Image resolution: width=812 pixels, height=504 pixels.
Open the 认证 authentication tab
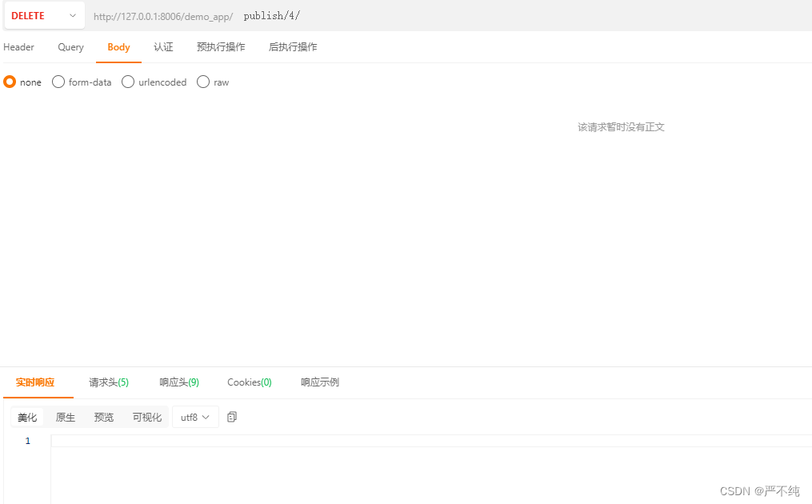(x=163, y=46)
